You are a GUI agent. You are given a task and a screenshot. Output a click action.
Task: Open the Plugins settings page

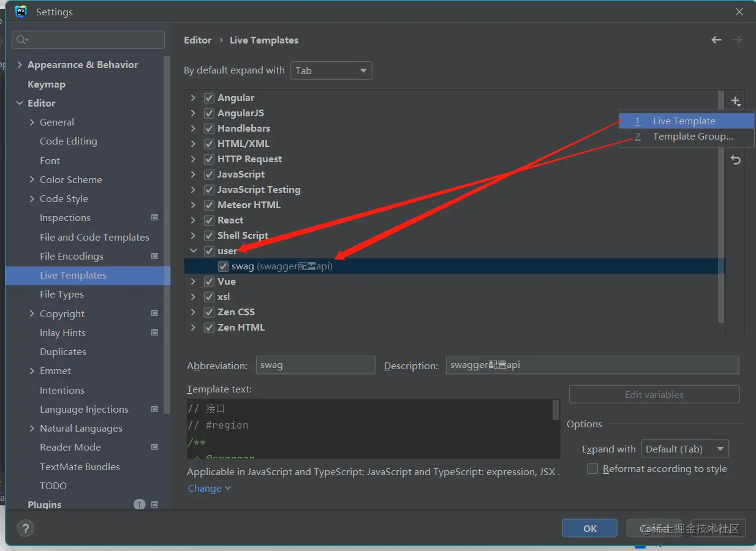pyautogui.click(x=45, y=504)
